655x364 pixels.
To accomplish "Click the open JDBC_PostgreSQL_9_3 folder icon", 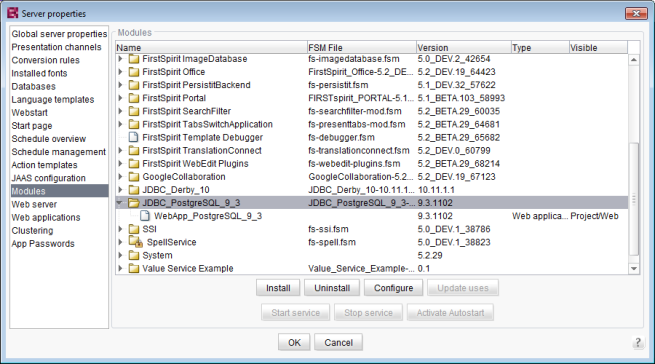I will click(134, 203).
